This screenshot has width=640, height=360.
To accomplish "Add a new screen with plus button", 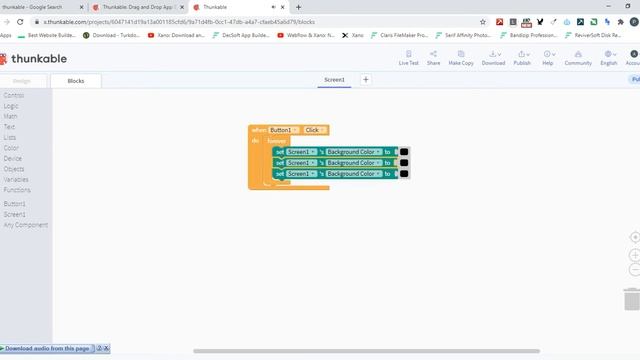I will point(366,80).
